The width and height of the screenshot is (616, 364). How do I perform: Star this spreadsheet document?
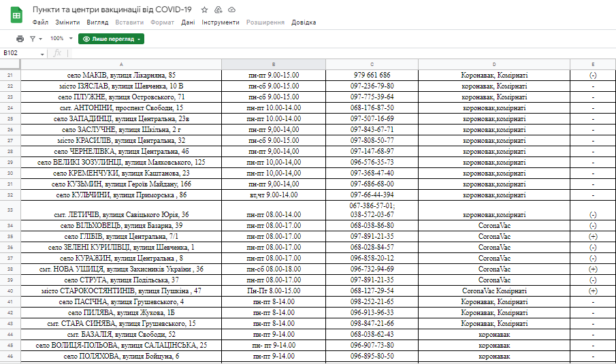205,10
